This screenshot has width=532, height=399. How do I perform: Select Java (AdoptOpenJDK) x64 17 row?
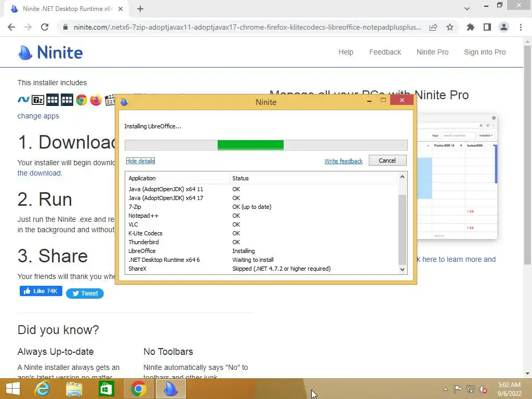tap(261, 198)
